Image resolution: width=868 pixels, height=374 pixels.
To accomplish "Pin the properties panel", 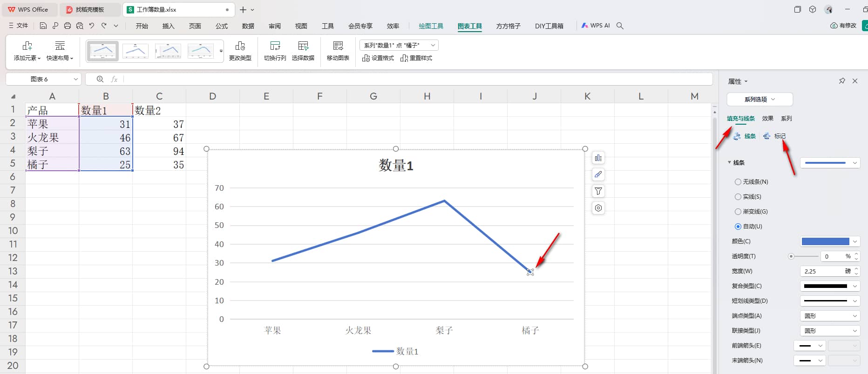I will click(x=842, y=81).
